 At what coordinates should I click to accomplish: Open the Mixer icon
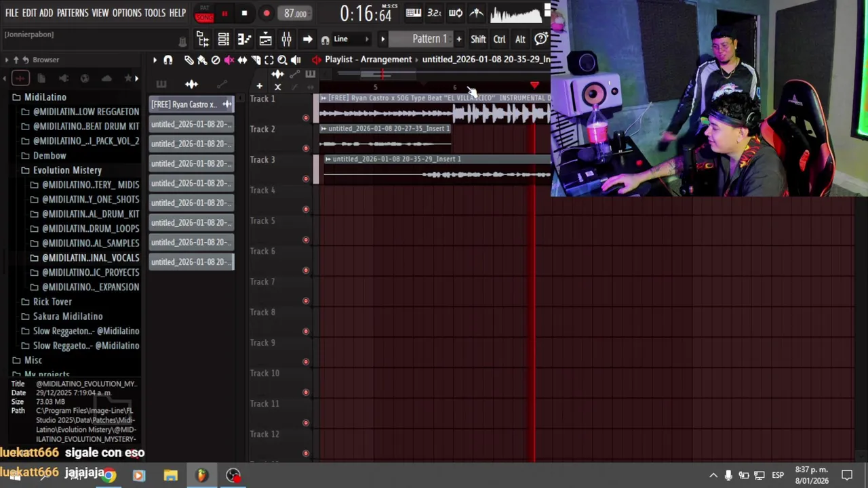coord(286,39)
